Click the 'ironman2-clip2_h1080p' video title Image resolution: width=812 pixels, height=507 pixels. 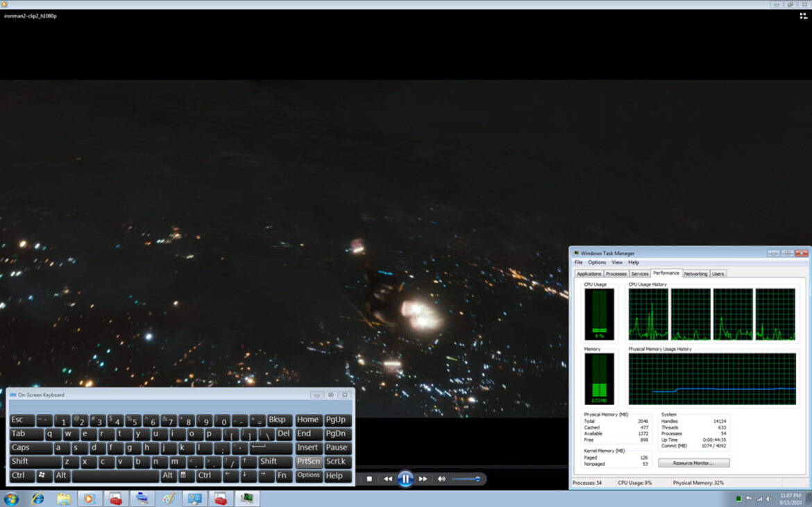pyautogui.click(x=30, y=16)
